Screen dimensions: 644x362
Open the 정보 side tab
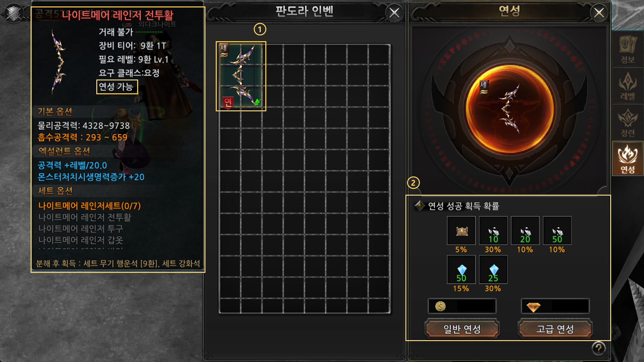(x=628, y=49)
